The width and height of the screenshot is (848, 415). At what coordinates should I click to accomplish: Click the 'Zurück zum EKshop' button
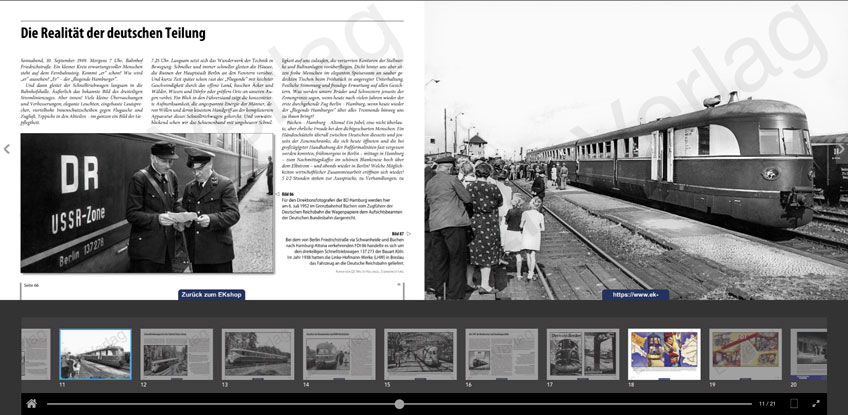pyautogui.click(x=211, y=295)
